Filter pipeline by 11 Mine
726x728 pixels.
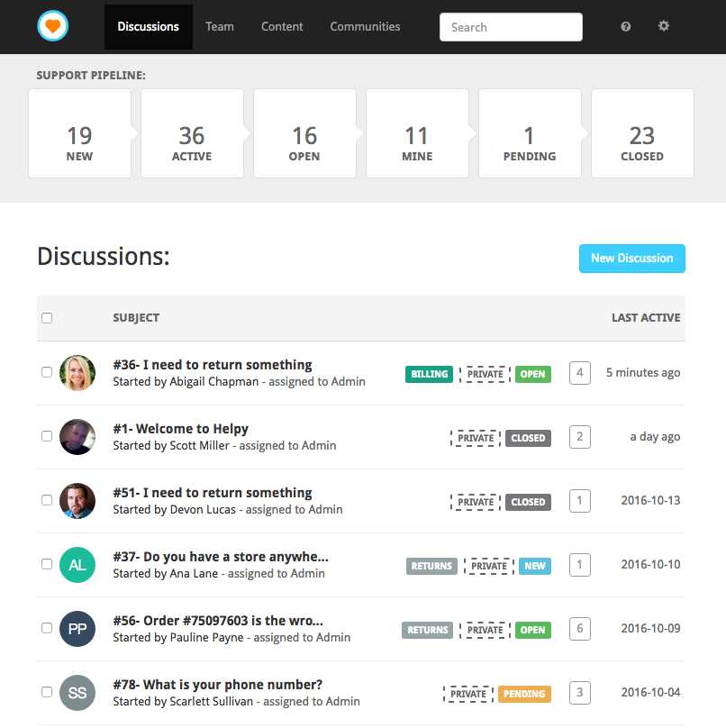[417, 133]
